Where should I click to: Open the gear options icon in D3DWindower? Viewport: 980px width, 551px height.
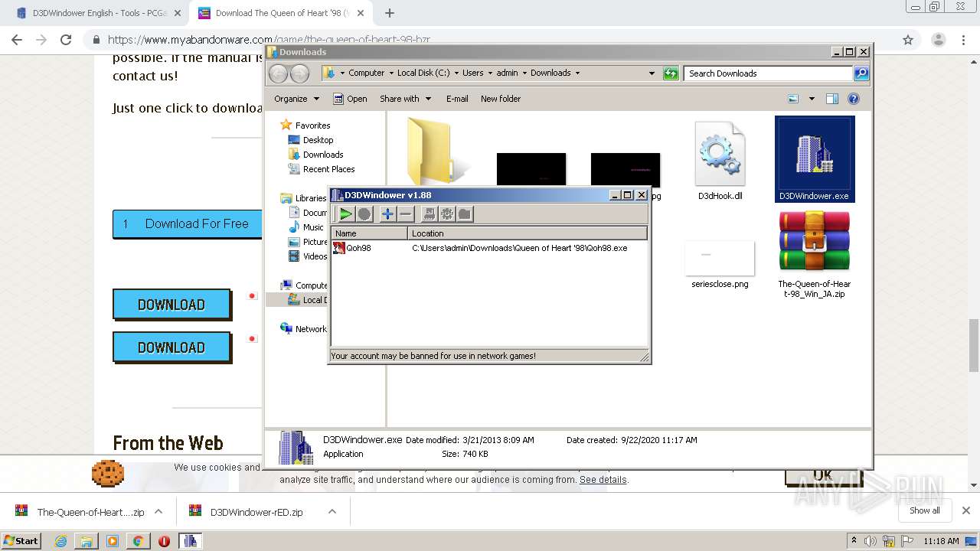(x=447, y=214)
